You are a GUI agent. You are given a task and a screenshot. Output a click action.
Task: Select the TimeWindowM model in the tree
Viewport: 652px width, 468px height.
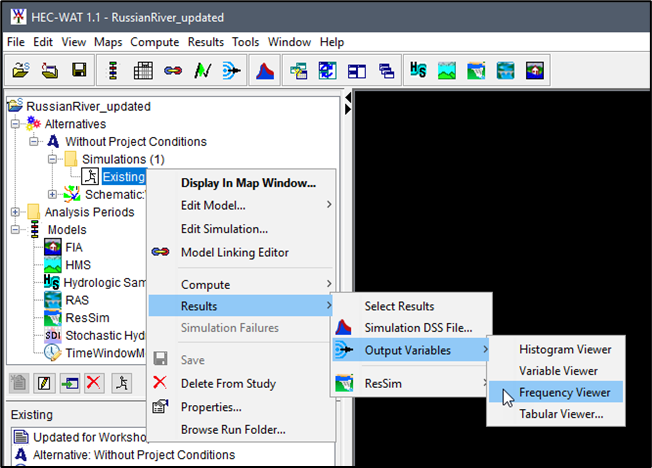point(105,353)
